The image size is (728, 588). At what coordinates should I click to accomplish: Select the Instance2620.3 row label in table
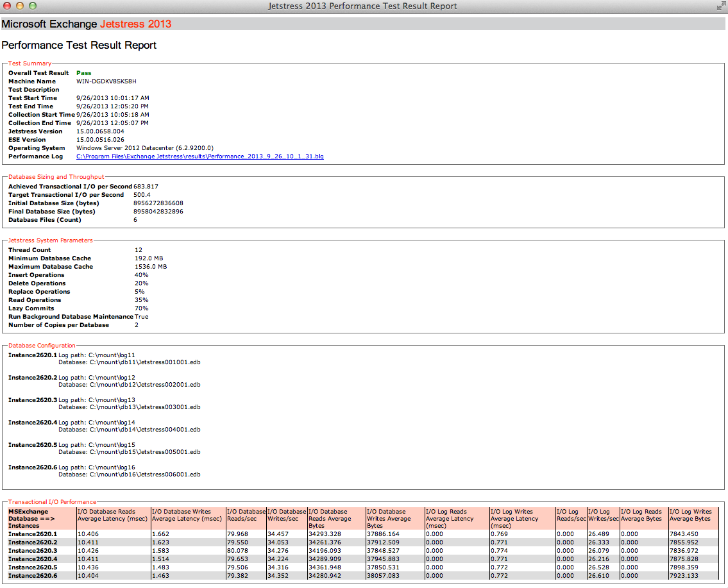pyautogui.click(x=33, y=551)
